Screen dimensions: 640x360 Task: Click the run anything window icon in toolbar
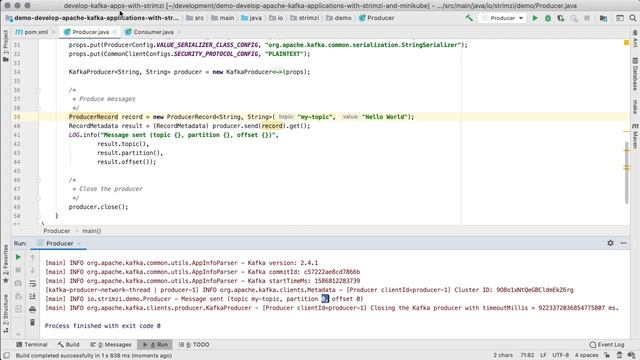click(620, 18)
